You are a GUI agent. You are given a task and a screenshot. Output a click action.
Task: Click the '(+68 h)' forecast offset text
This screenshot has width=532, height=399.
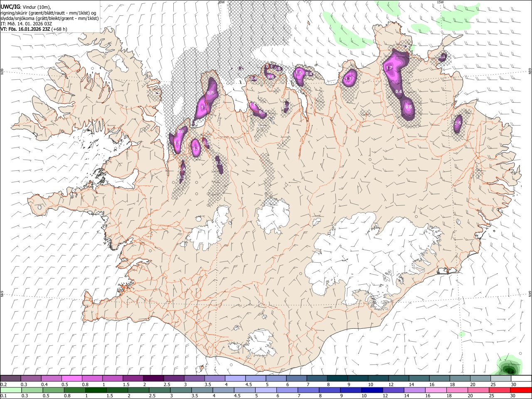pos(59,29)
